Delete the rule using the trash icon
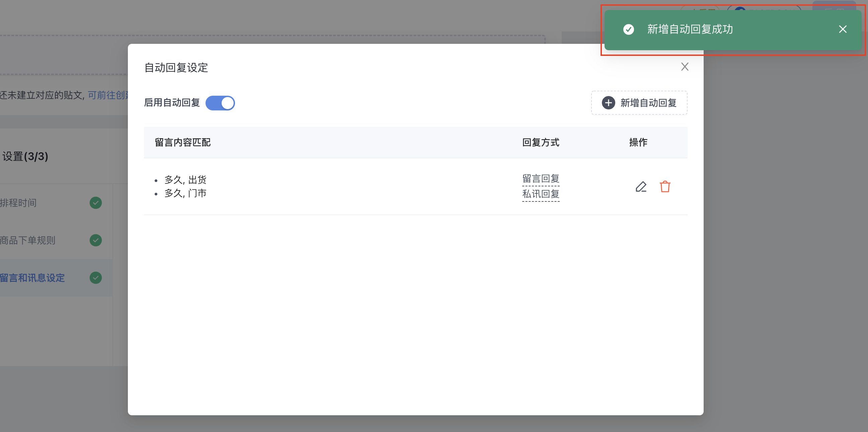Image resolution: width=868 pixels, height=432 pixels. (x=665, y=186)
